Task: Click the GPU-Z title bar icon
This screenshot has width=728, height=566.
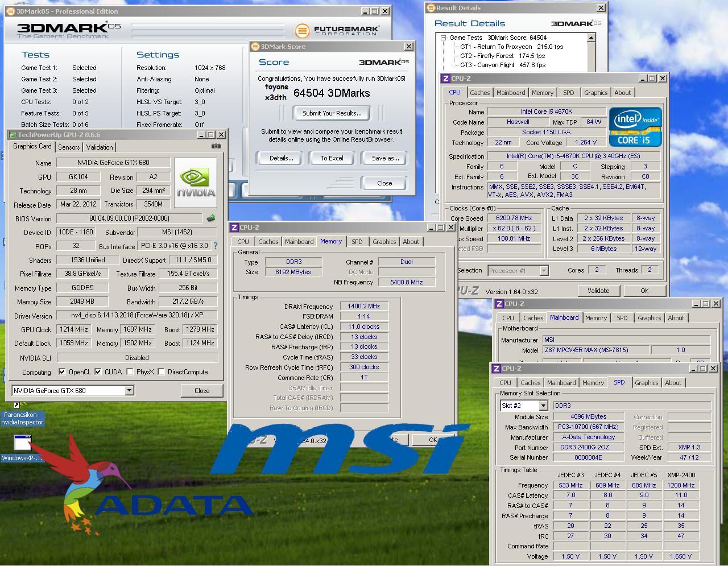Action: (12, 135)
